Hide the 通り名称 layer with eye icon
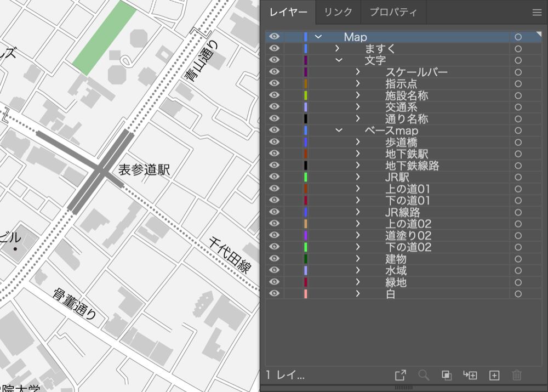Image resolution: width=548 pixels, height=392 pixels. (x=275, y=118)
